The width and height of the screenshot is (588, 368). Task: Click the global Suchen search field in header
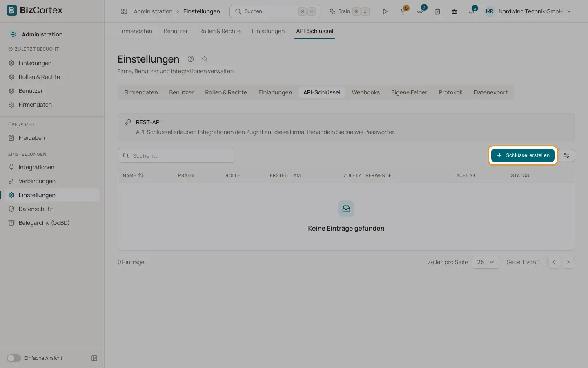pyautogui.click(x=275, y=11)
